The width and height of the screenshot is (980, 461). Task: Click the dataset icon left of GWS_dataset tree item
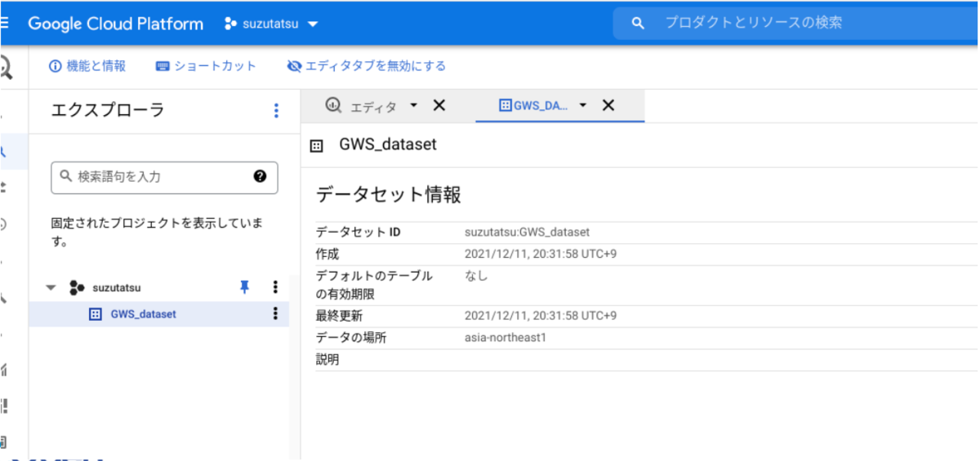point(95,314)
